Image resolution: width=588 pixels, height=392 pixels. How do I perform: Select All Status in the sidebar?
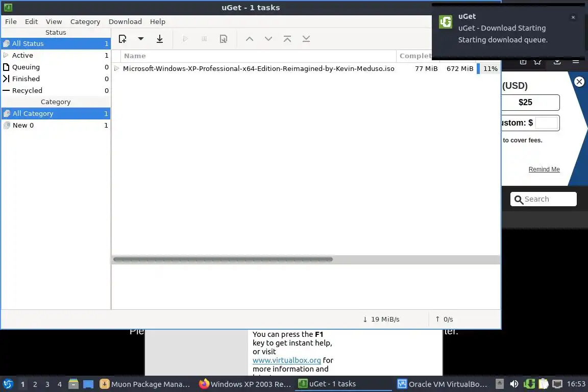click(x=56, y=43)
